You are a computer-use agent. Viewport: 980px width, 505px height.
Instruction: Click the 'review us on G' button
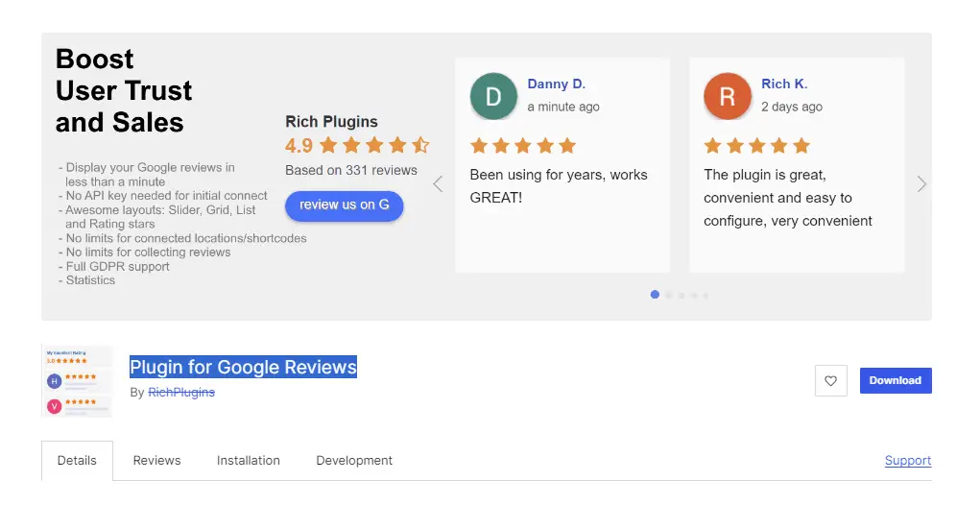coord(345,205)
